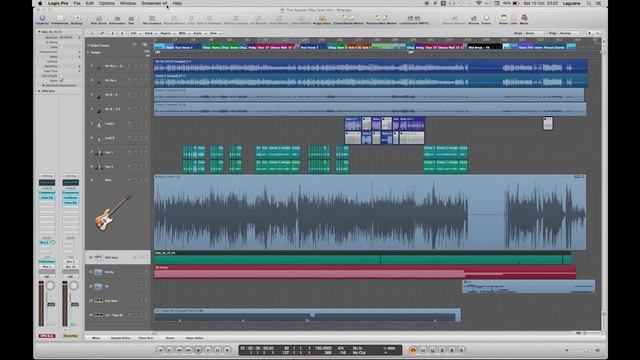Open the Drag mode dropdown
This screenshot has height=360, width=640.
571,33
